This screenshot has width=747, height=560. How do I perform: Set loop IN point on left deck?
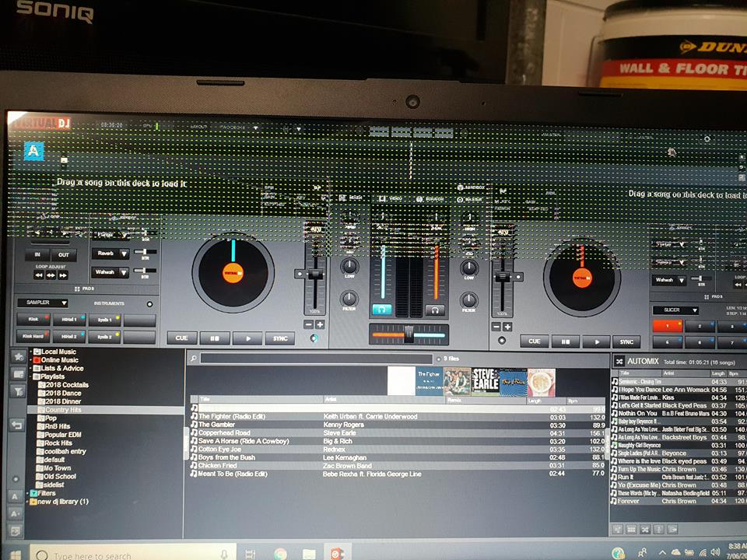[37, 255]
